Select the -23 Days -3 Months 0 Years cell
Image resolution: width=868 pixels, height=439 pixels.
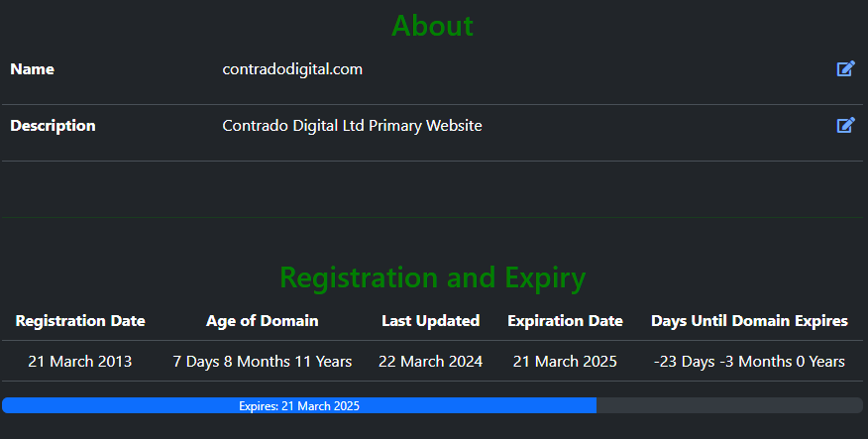pyautogui.click(x=749, y=362)
